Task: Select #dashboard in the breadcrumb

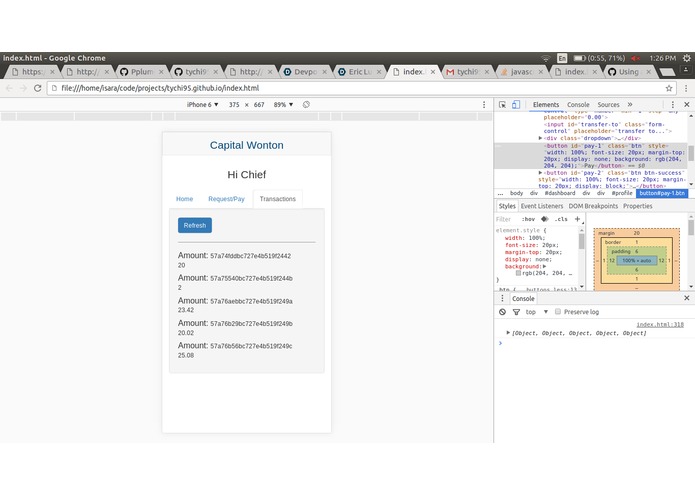Action: (560, 193)
